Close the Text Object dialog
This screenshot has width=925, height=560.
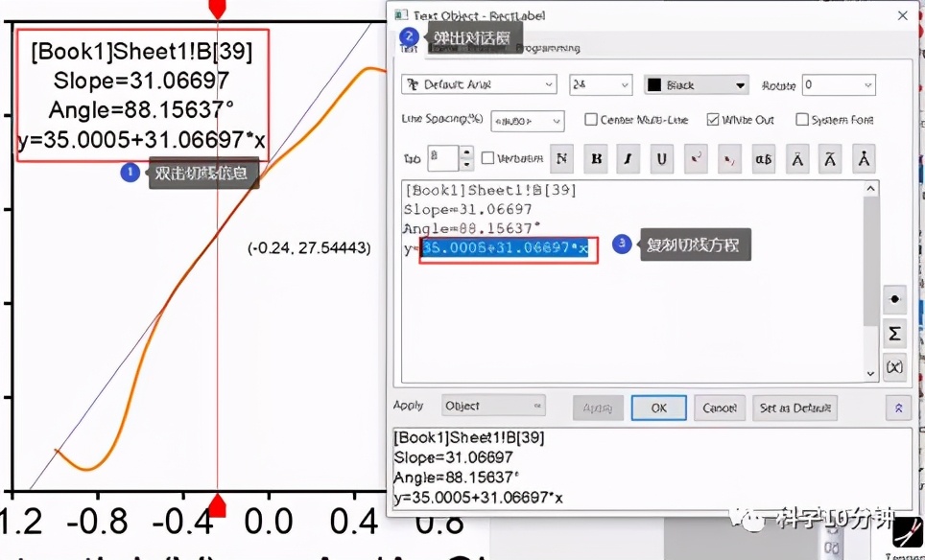pyautogui.click(x=903, y=16)
